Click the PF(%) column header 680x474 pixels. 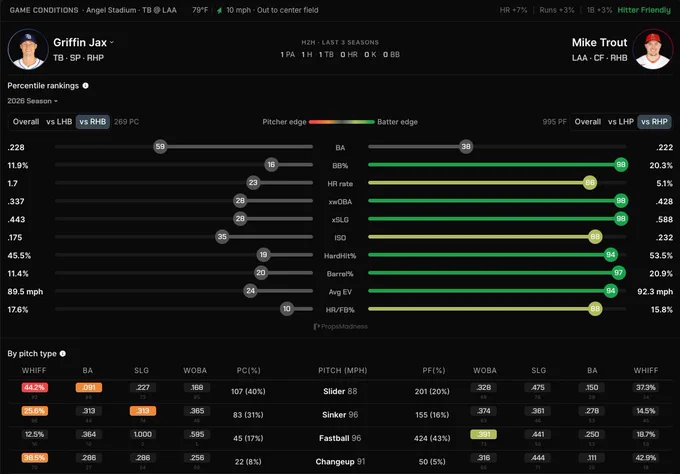pos(434,370)
